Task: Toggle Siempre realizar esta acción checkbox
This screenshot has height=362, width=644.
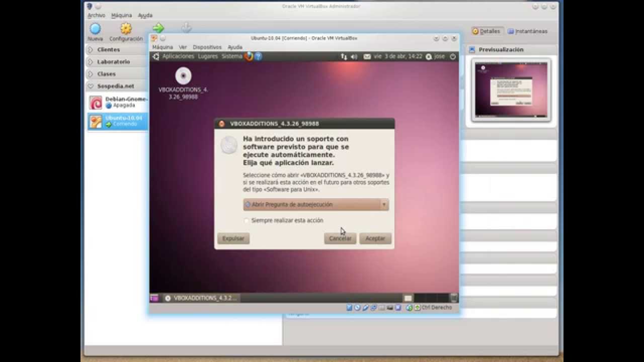Action: 247,221
